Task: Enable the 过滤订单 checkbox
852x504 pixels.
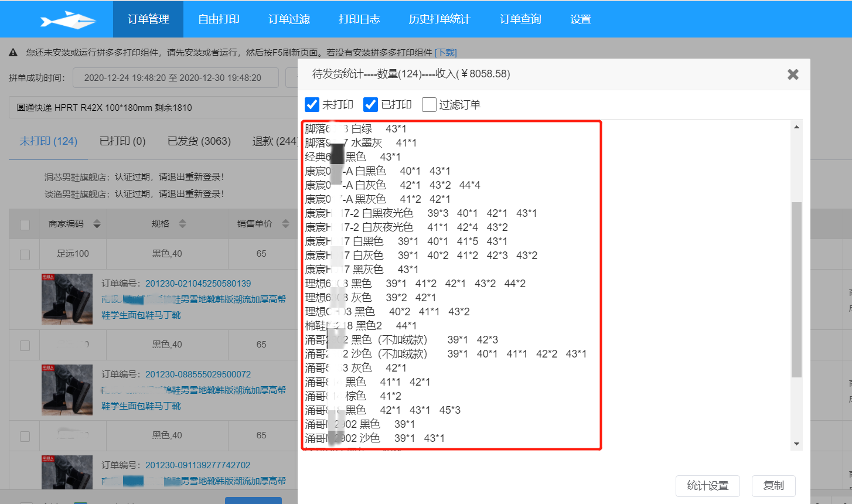Action: click(x=429, y=105)
